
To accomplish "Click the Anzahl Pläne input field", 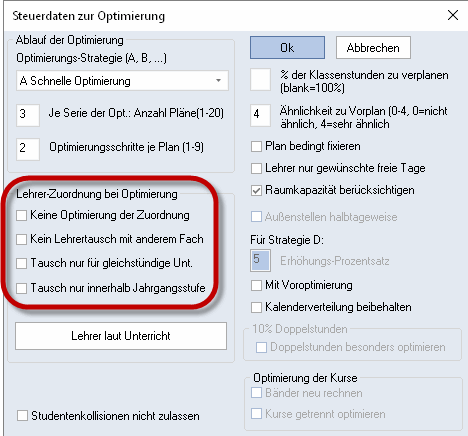I will pyautogui.click(x=28, y=115).
